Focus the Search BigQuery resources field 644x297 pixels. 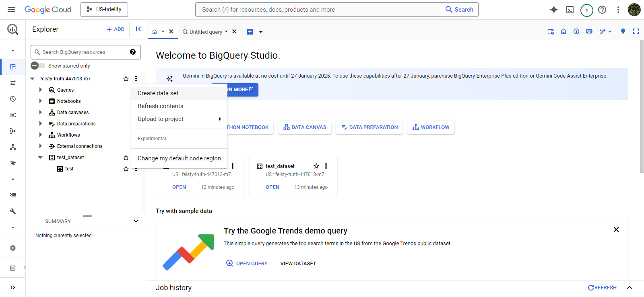pyautogui.click(x=85, y=52)
